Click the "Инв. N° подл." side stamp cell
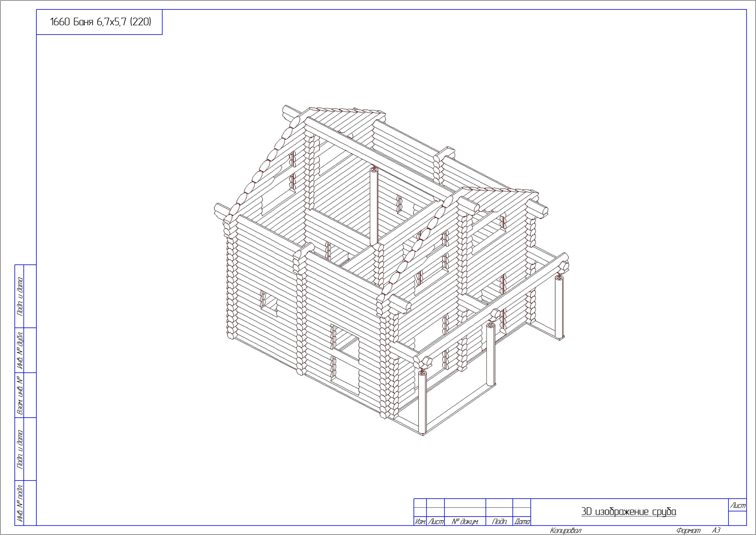Viewport: 756px width, 535px height. [x=20, y=503]
